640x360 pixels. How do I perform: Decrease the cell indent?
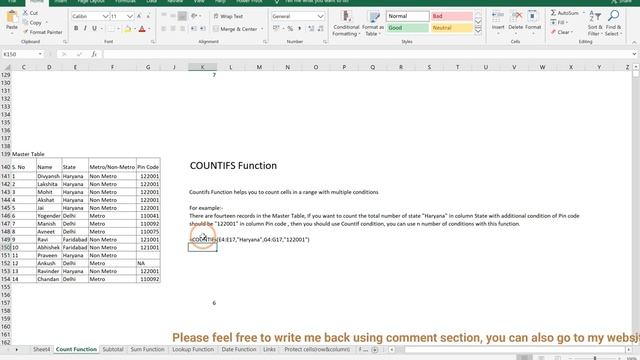pos(194,29)
